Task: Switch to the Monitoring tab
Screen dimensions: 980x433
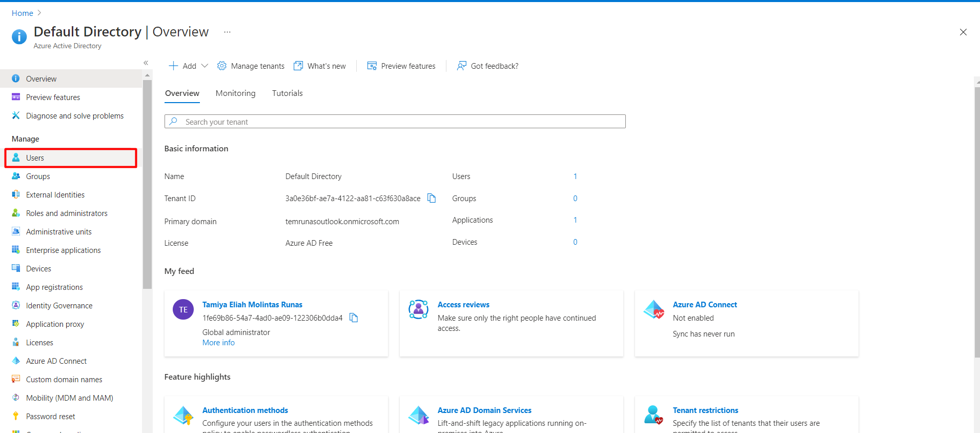Action: click(x=235, y=93)
